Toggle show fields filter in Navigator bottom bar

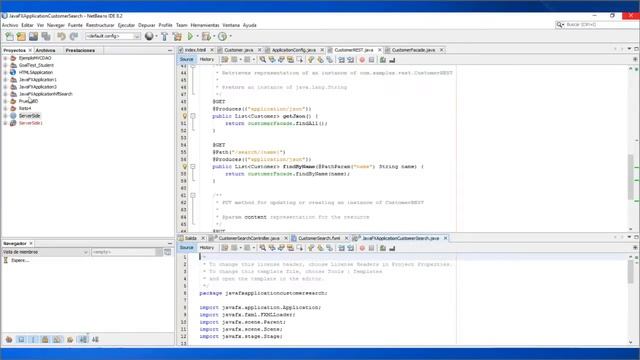pyautogui.click(x=21, y=340)
